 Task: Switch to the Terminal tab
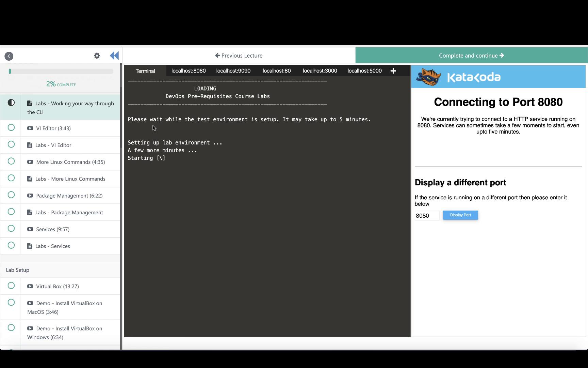(145, 71)
